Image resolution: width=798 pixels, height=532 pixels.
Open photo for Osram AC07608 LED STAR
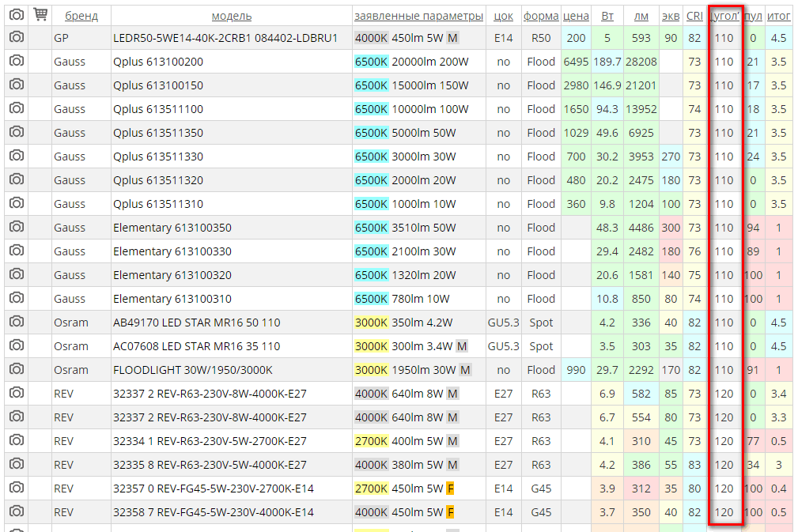click(17, 346)
